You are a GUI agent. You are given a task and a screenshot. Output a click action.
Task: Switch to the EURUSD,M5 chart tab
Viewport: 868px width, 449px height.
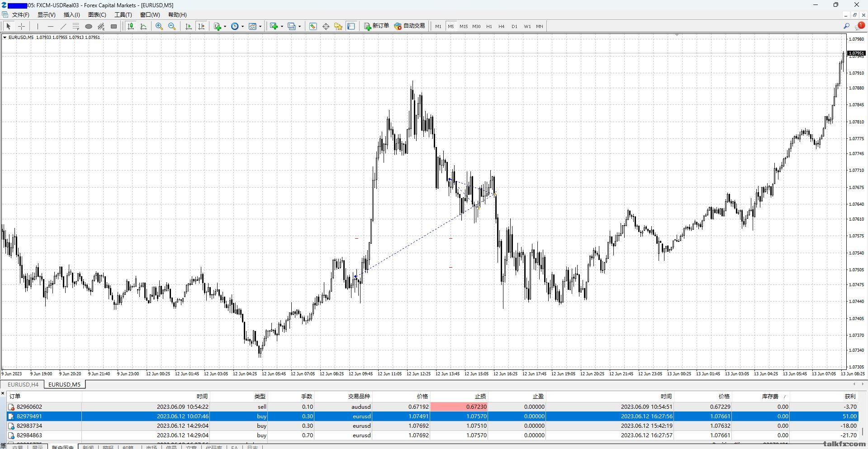(64, 385)
